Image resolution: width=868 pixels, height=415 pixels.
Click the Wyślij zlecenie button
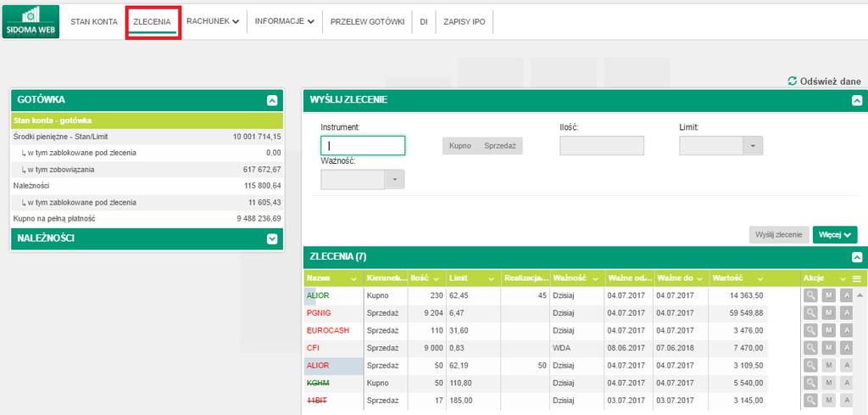pyautogui.click(x=780, y=234)
